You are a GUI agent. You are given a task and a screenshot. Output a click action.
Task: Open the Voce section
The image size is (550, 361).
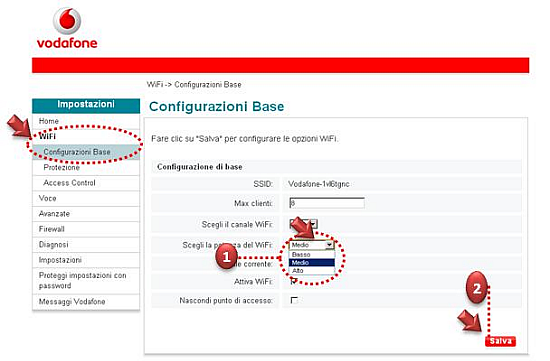tap(86, 198)
